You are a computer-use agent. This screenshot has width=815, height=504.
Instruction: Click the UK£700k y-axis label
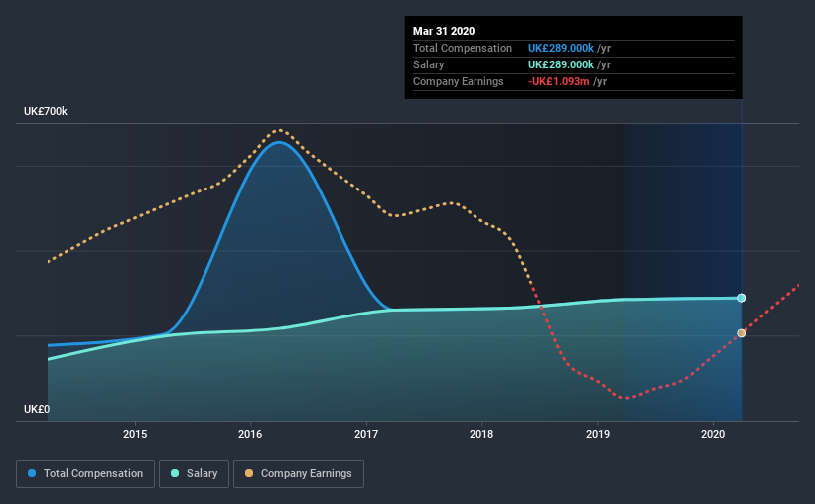46,111
